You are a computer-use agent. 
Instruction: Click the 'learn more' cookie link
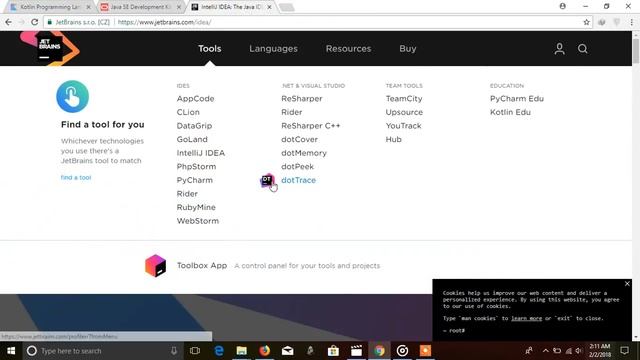(527, 318)
